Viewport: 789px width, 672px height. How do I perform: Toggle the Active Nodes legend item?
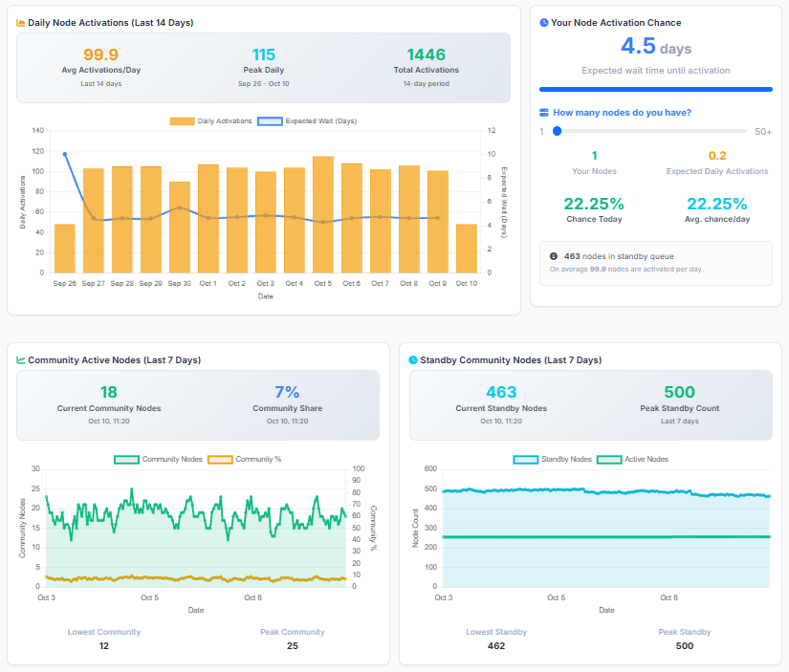636,459
